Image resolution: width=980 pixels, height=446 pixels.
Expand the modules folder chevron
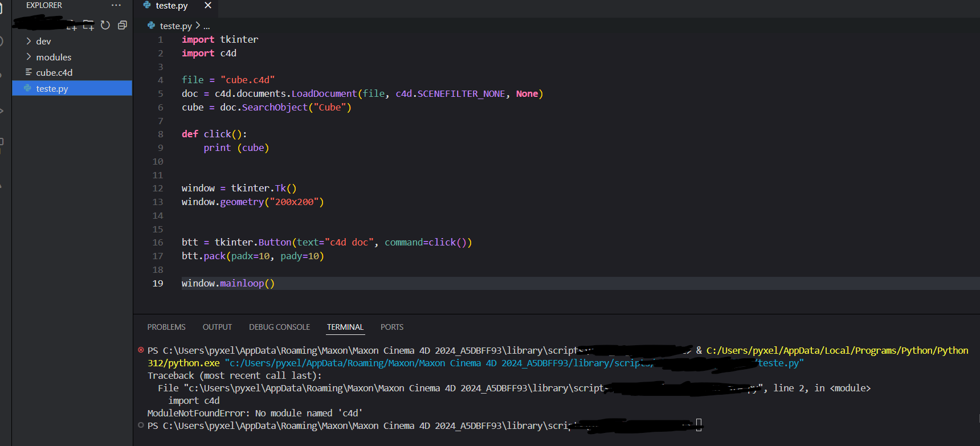tap(28, 56)
